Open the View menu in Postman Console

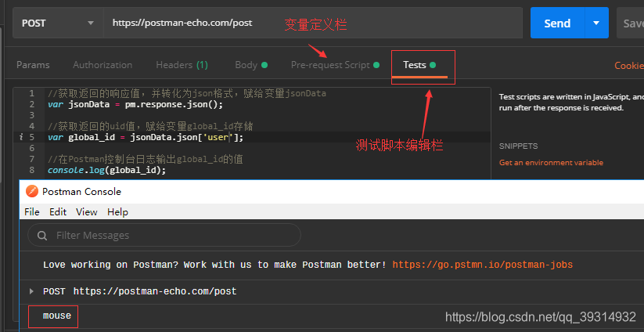click(87, 212)
